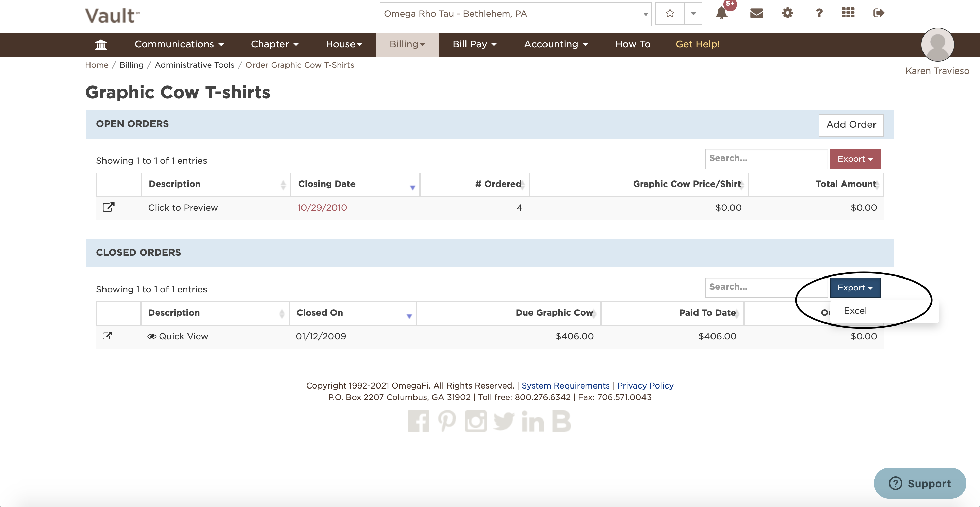Open external link icon for closed order
Image resolution: width=980 pixels, height=507 pixels.
(107, 336)
